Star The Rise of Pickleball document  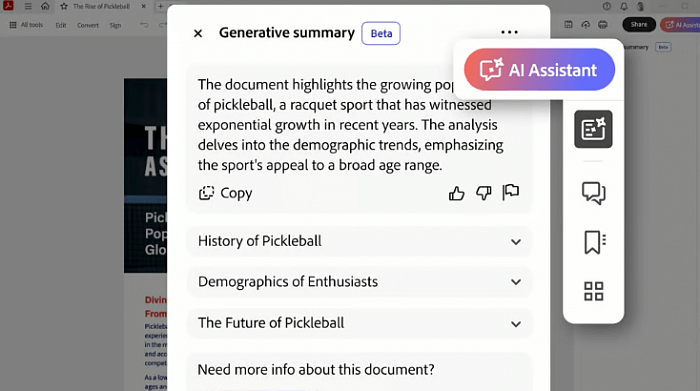click(x=64, y=6)
